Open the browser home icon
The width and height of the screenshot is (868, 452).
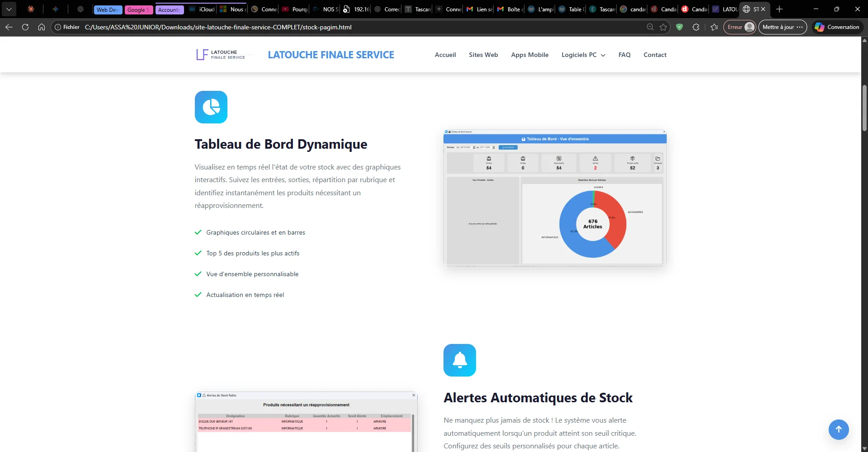[x=41, y=27]
